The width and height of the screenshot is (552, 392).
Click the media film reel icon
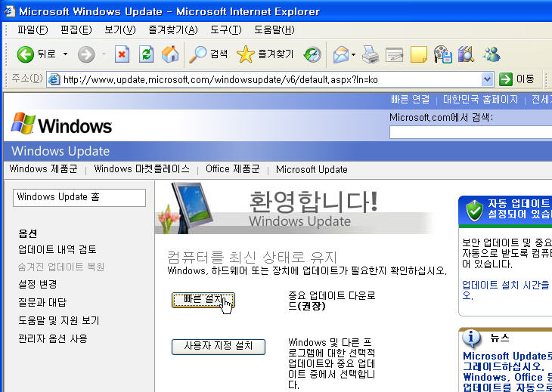point(443,54)
